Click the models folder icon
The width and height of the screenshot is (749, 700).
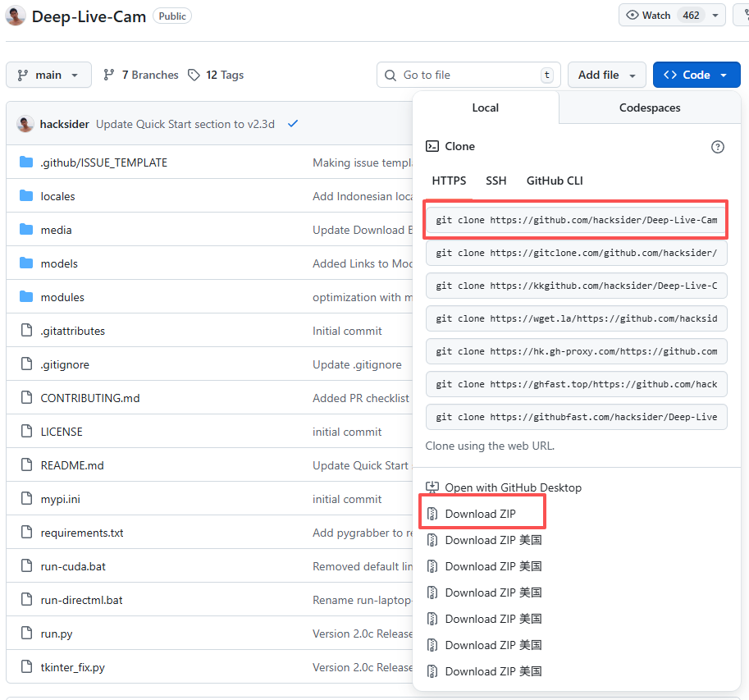pyautogui.click(x=26, y=263)
